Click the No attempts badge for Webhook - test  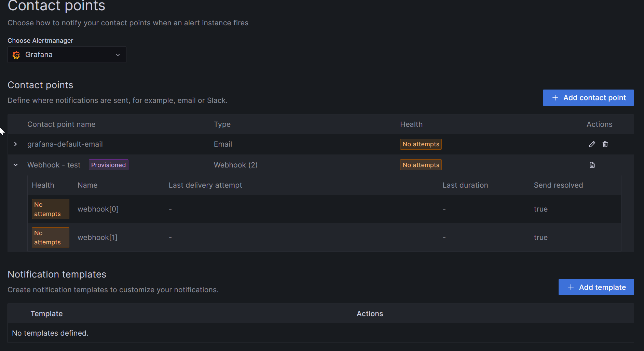[421, 165]
